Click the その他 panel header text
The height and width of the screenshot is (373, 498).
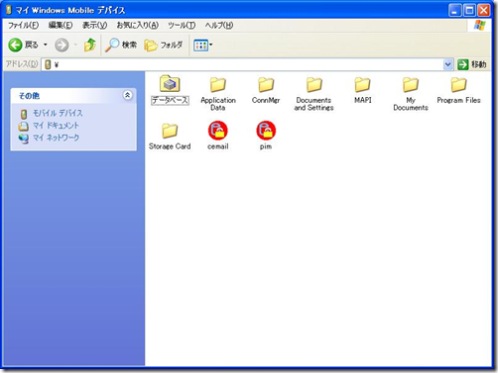[x=29, y=96]
